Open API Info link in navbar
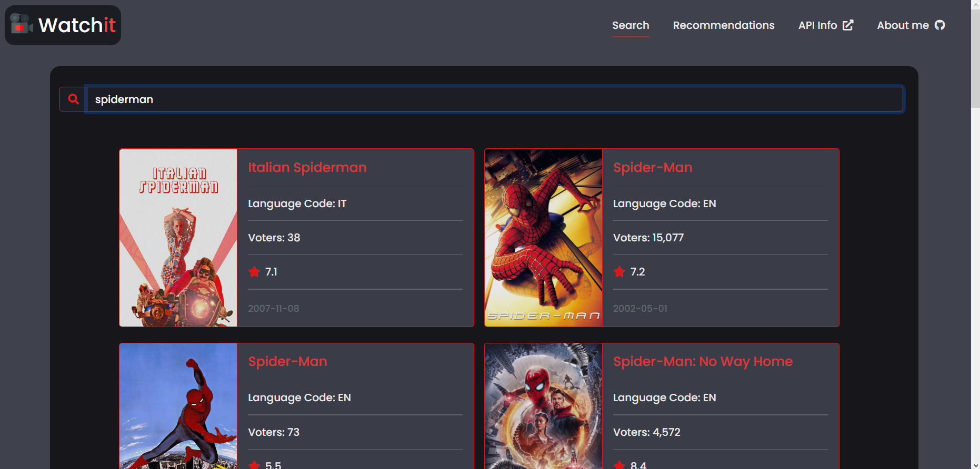980x469 pixels. tap(826, 25)
